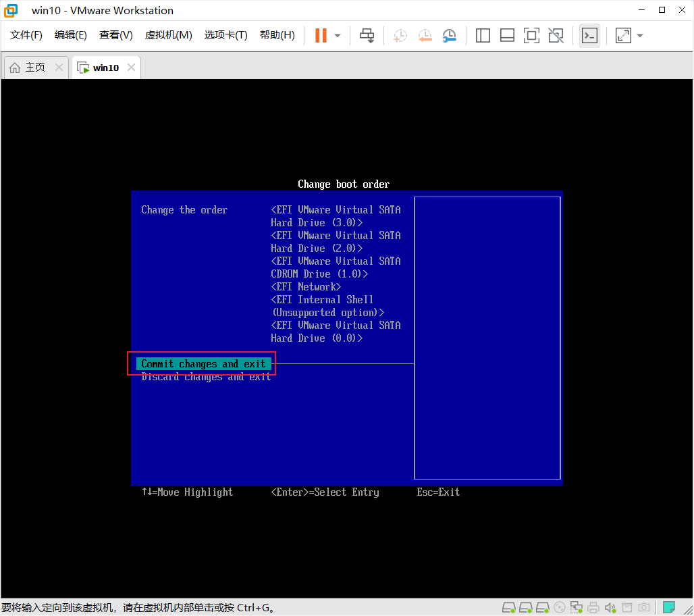Open the teal message log icon
694x616 pixels.
point(669,607)
